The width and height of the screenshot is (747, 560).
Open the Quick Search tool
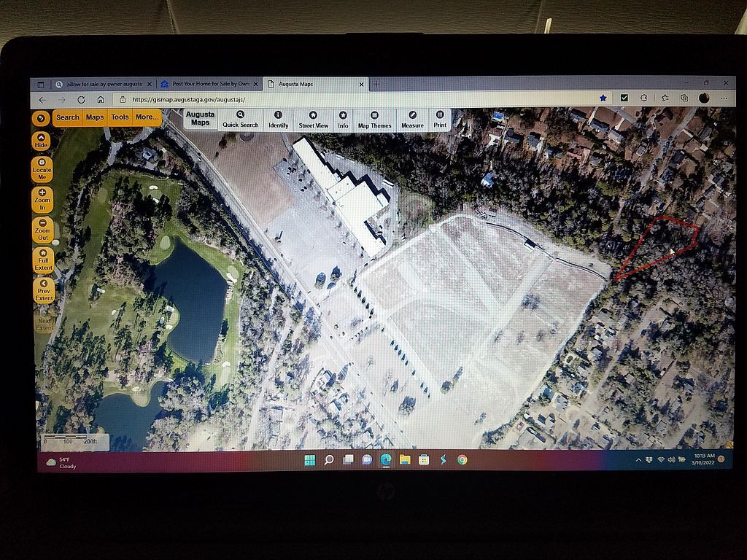click(240, 120)
